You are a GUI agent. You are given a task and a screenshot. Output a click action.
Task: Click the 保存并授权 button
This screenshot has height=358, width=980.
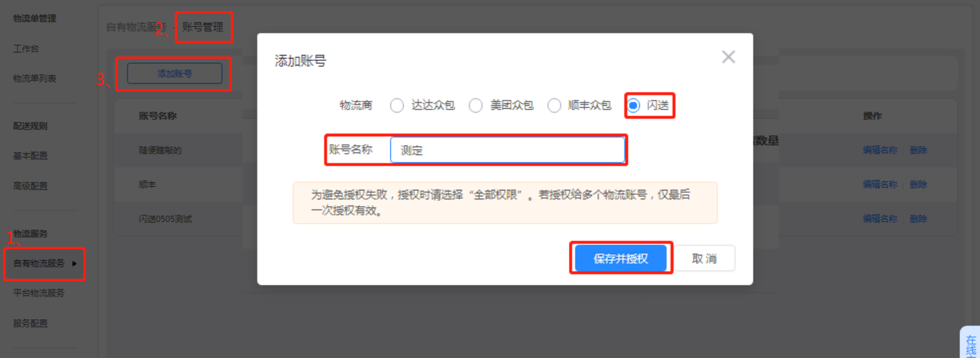[620, 258]
